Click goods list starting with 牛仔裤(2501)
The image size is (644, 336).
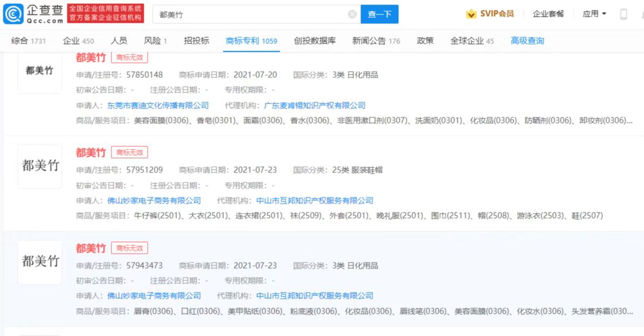point(368,216)
